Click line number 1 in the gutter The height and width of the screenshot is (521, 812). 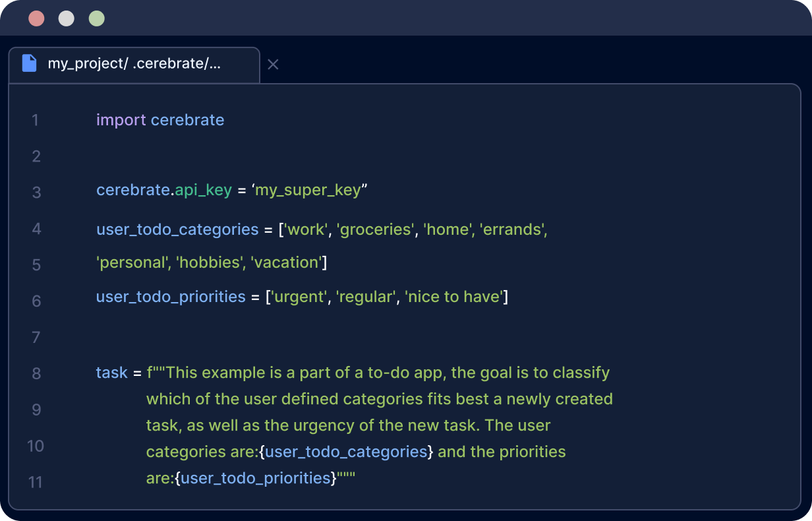[35, 121]
